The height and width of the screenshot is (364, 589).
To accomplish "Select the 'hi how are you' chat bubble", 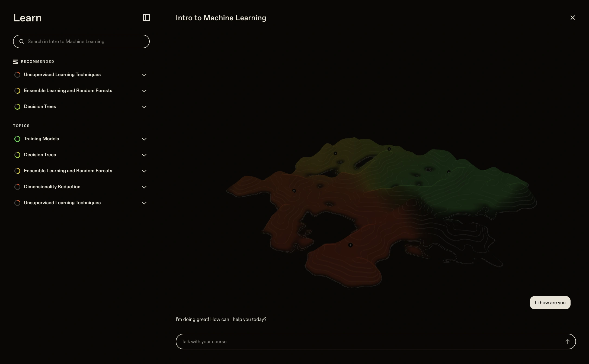I will 550,303.
